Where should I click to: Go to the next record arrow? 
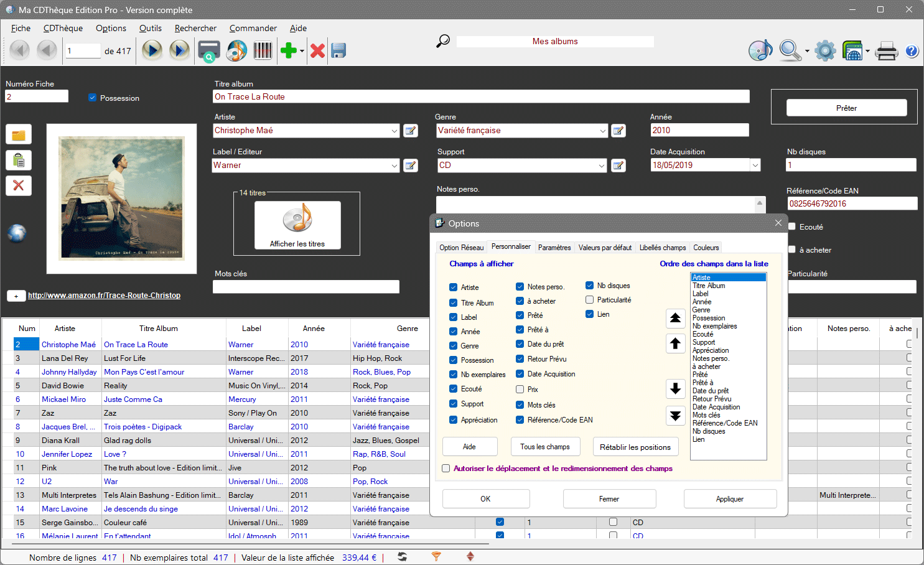pyautogui.click(x=152, y=50)
